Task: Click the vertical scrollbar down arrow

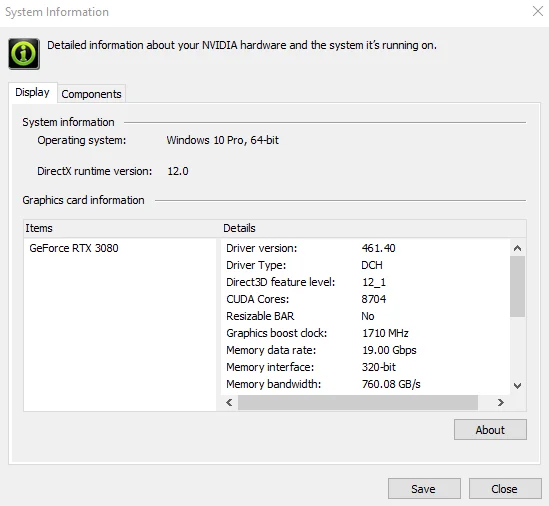Action: coord(517,386)
